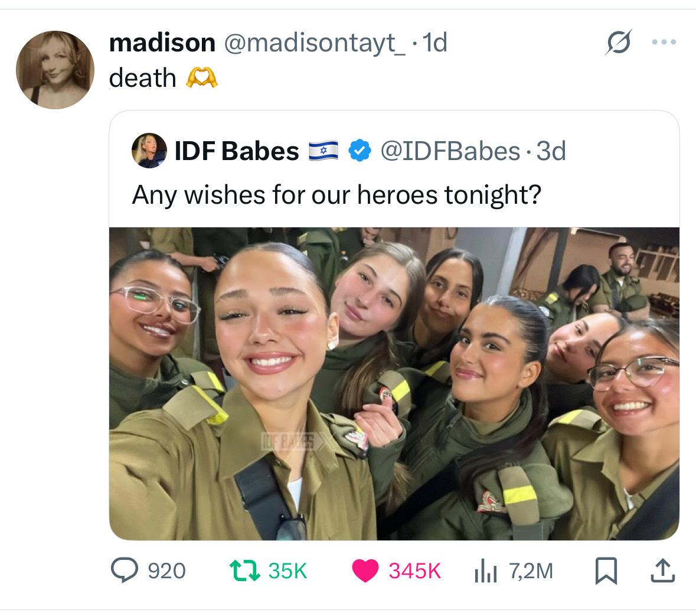Screen dimensions: 696x616
Task: Open the @madisontayt_ handle link
Action: coord(314,44)
